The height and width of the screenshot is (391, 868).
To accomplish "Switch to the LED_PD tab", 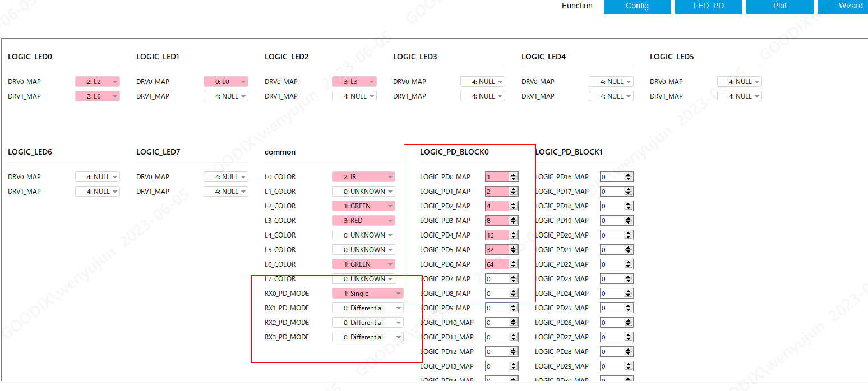I will pyautogui.click(x=709, y=6).
